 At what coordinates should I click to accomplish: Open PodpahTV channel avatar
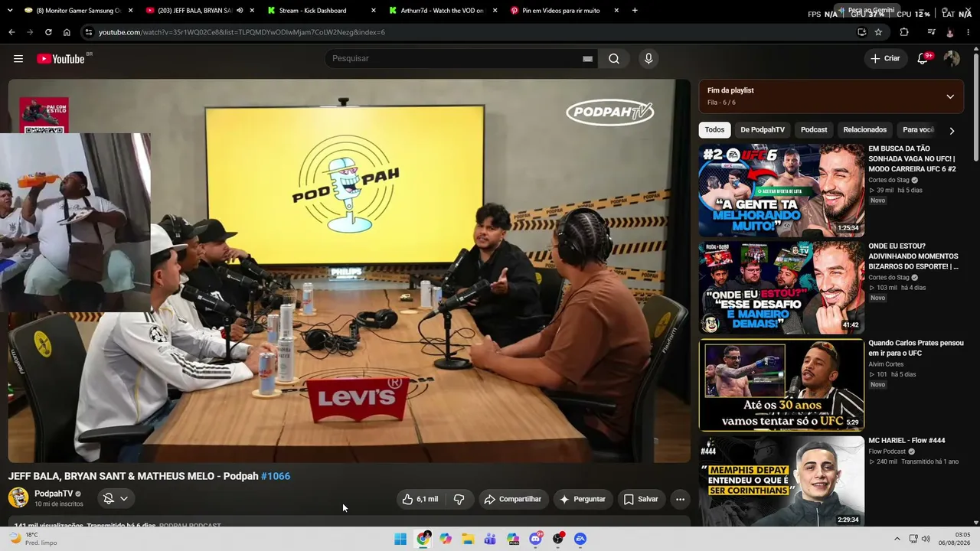pyautogui.click(x=18, y=498)
